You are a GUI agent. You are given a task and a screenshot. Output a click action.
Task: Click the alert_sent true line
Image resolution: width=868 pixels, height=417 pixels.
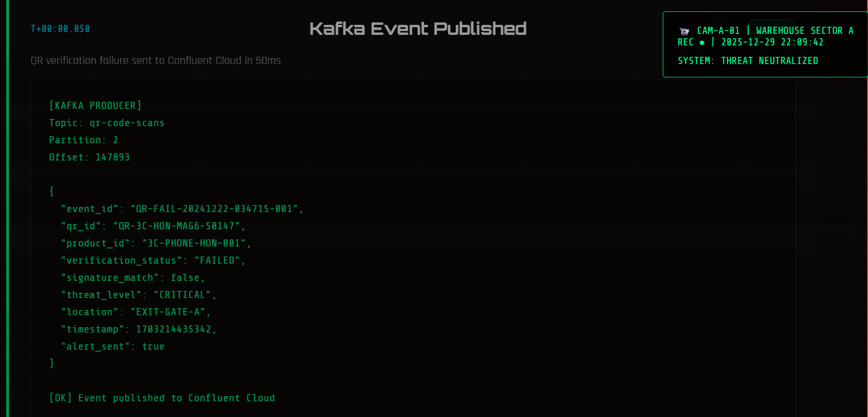coord(113,346)
